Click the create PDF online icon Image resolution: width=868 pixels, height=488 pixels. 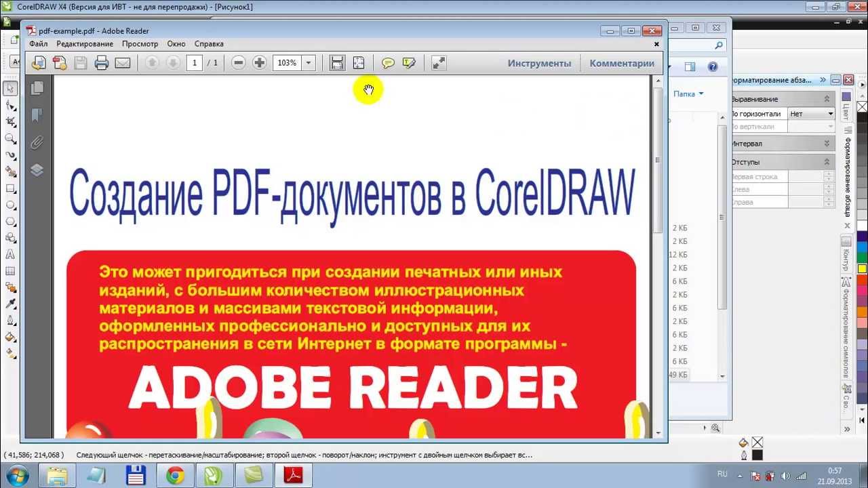click(39, 63)
